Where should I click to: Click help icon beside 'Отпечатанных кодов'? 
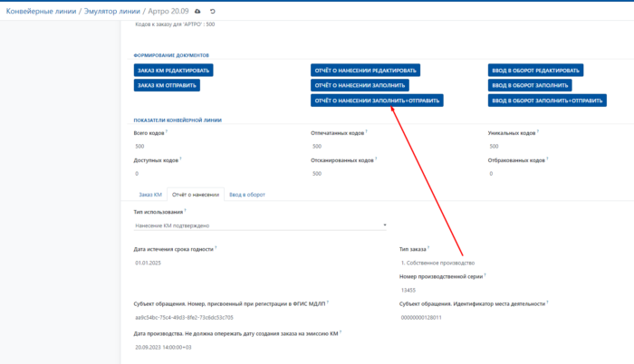point(366,131)
